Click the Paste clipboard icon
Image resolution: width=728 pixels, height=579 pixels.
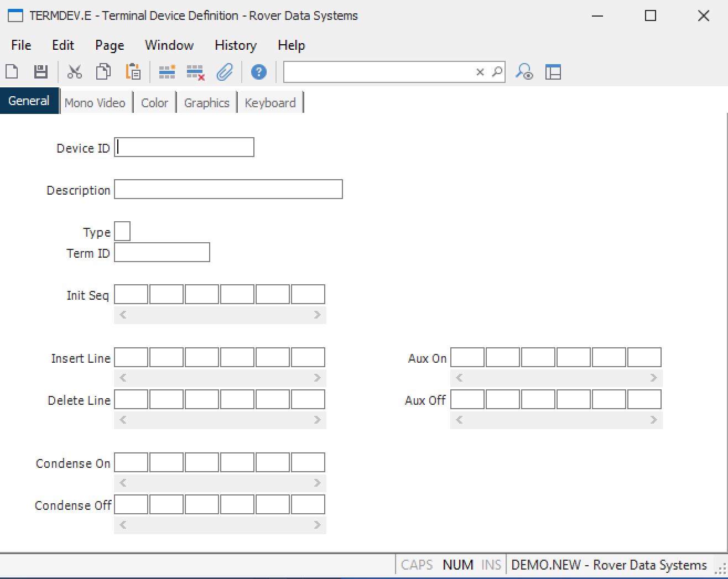coord(133,72)
